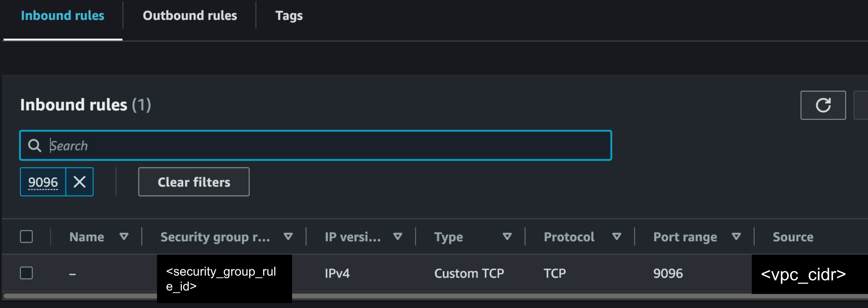Click the Source column header
The height and width of the screenshot is (308, 868).
(x=793, y=237)
